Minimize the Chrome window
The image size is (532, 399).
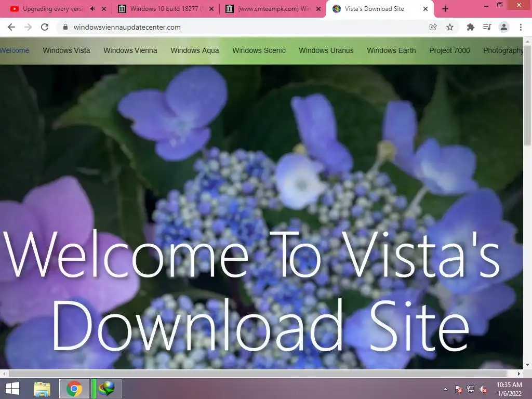[x=486, y=5]
